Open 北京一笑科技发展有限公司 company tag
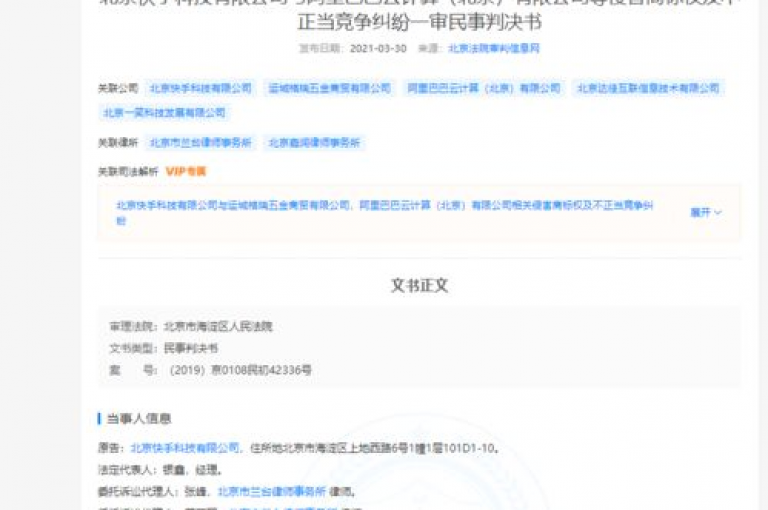The image size is (768, 510). click(x=164, y=113)
